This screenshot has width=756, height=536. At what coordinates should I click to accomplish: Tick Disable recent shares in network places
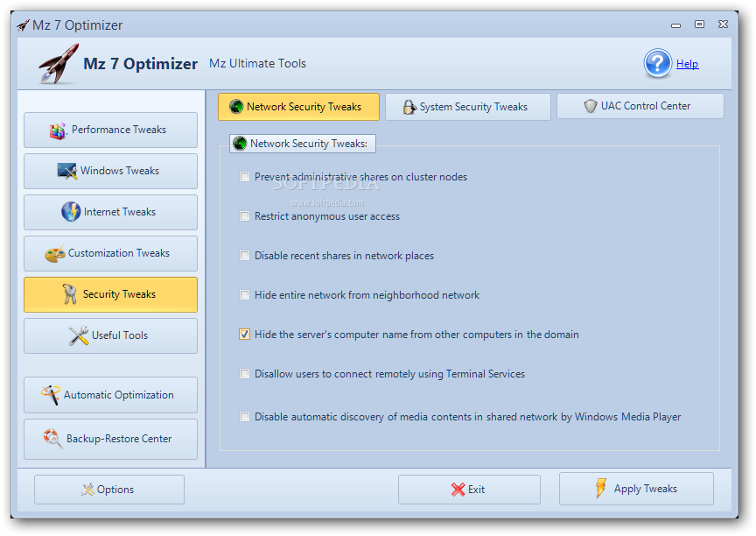point(244,256)
